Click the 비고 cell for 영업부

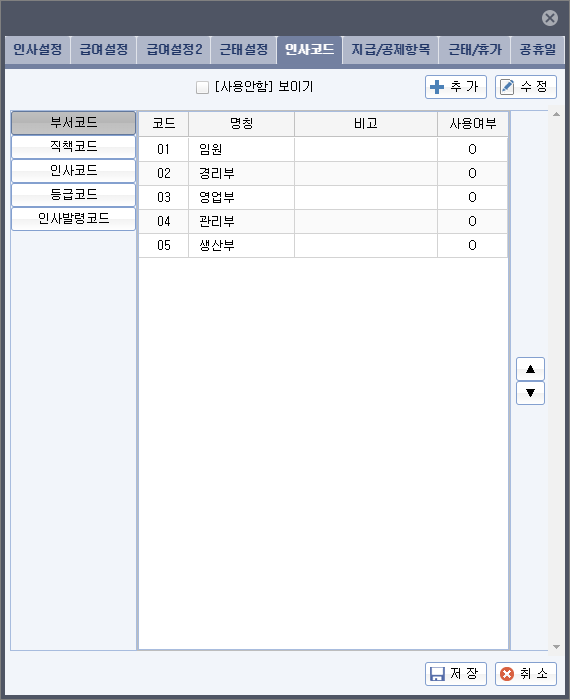click(x=366, y=197)
